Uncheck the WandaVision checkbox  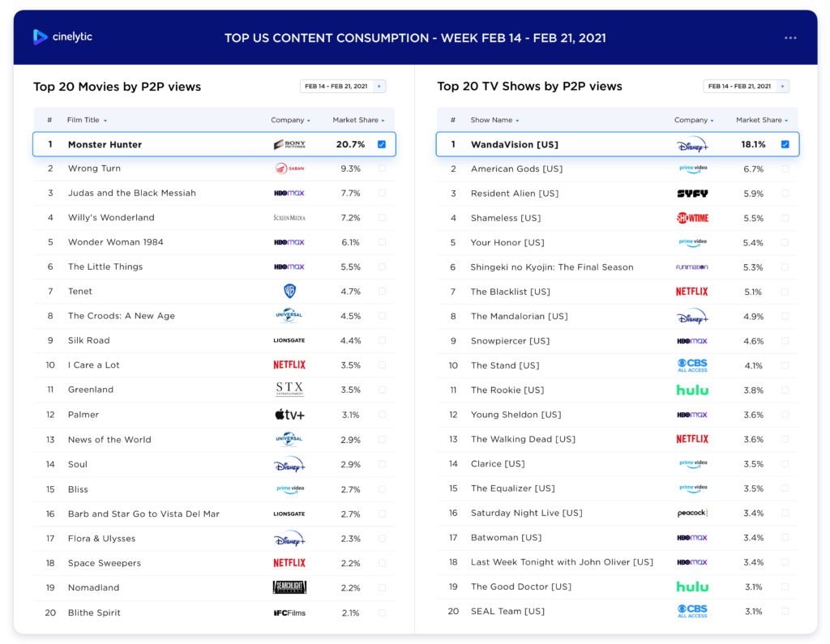pos(785,144)
